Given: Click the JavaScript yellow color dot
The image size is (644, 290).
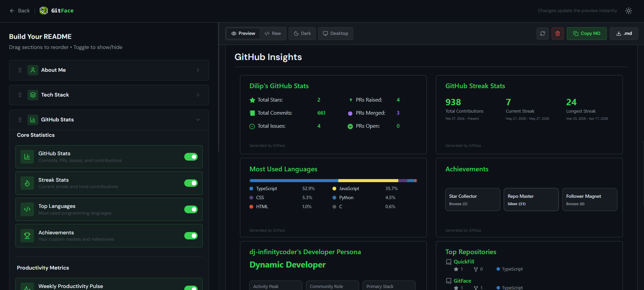Looking at the screenshot, I should 334,189.
